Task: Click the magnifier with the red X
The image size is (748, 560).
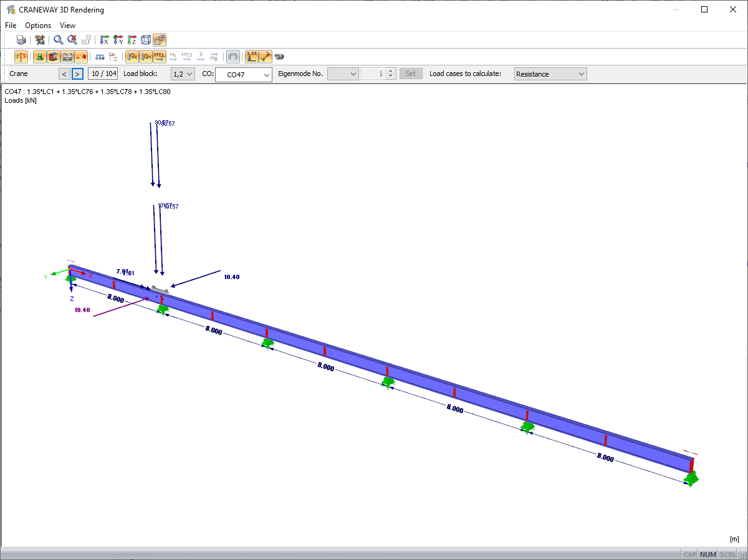Action: [x=72, y=40]
